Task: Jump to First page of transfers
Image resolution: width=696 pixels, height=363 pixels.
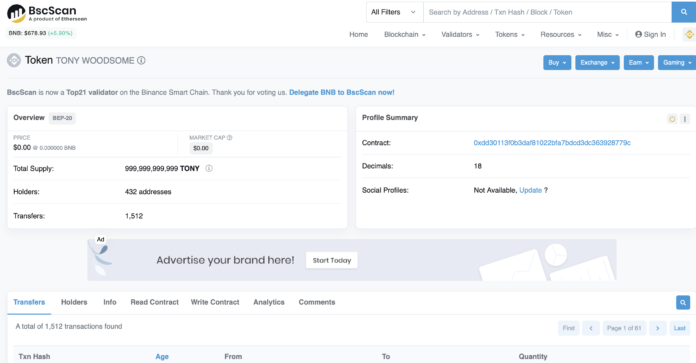Action: pyautogui.click(x=569, y=328)
